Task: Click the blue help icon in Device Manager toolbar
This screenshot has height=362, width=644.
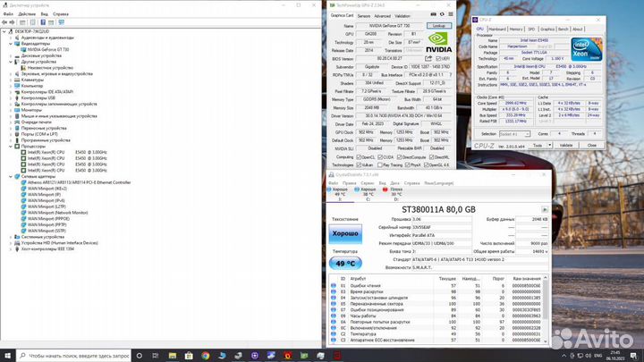Action: pyautogui.click(x=43, y=22)
